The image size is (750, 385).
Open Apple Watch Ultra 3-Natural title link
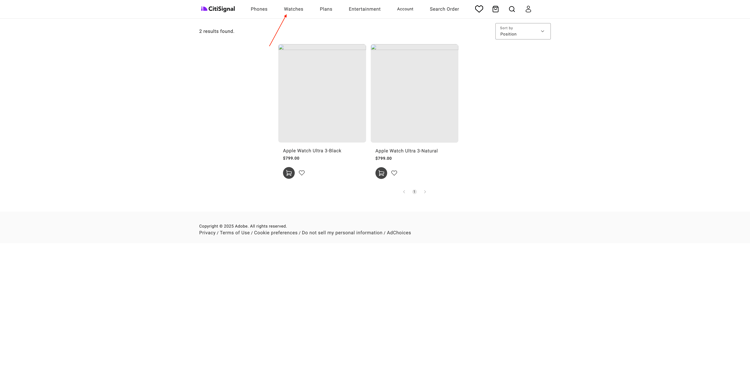pyautogui.click(x=406, y=151)
